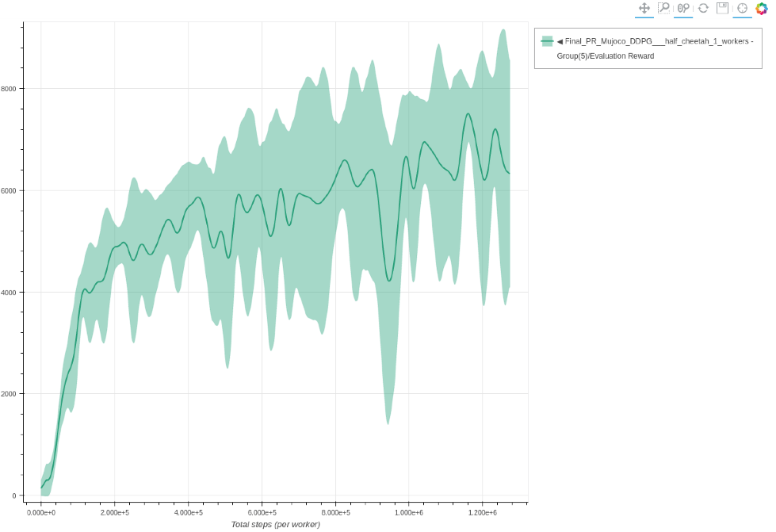The height and width of the screenshot is (532, 776).
Task: Save the plot as an image
Action: point(722,8)
